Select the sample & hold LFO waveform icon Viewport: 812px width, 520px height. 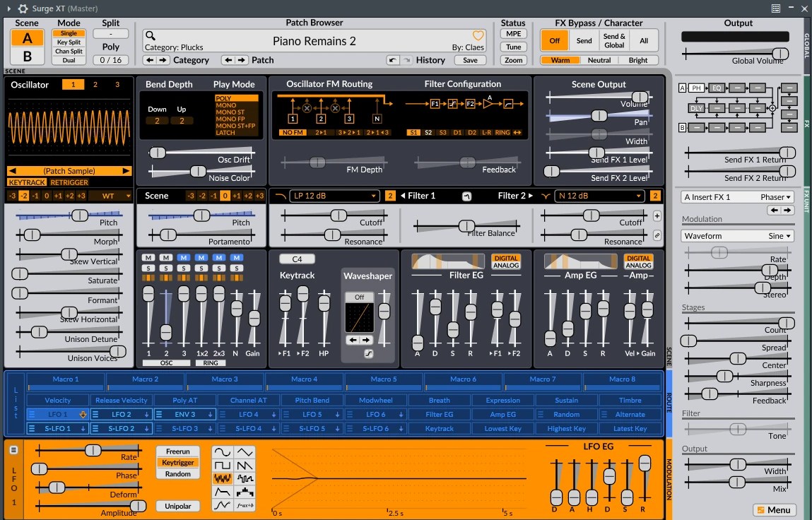(x=245, y=478)
